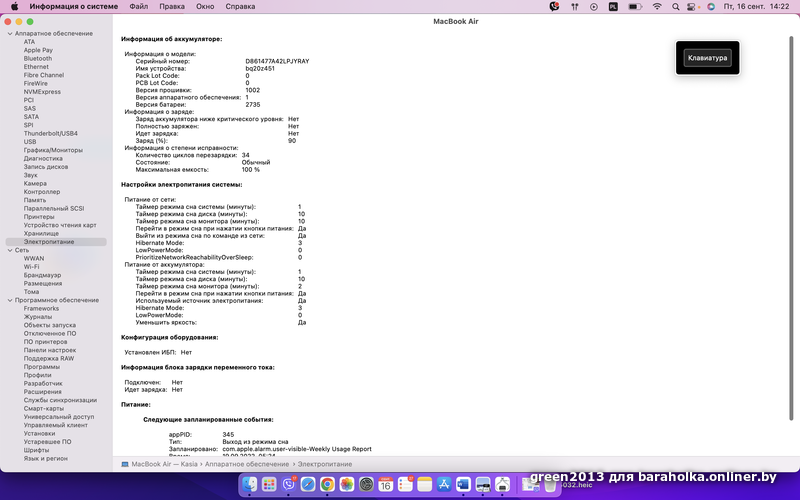
Task: Open System Preferences from the Dock
Action: tap(366, 484)
